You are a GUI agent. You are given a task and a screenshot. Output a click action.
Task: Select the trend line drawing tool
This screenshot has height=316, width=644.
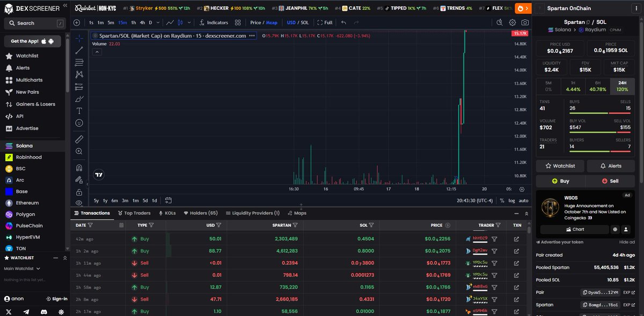pyautogui.click(x=79, y=50)
